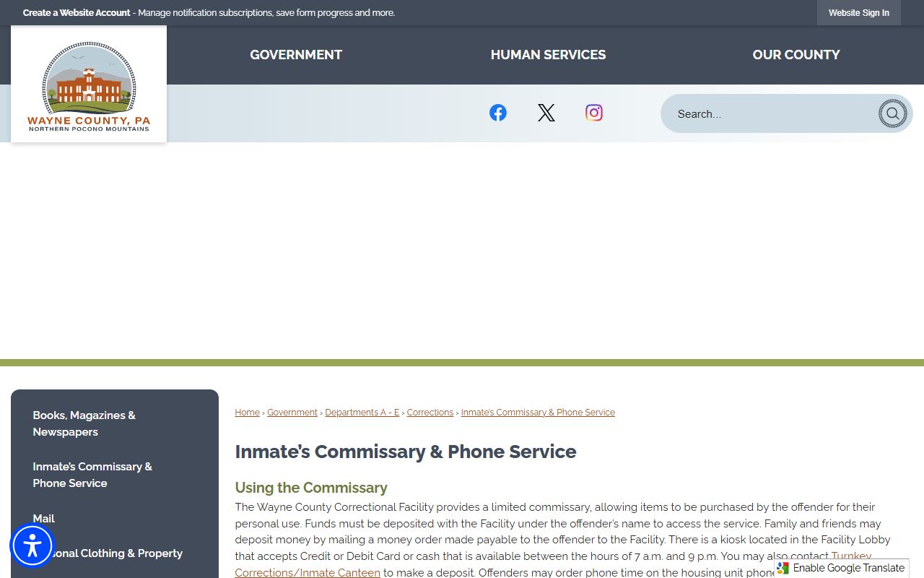Open the Turnkey Corrections/Inmate Canteen link
This screenshot has width=924, height=578.
point(308,572)
